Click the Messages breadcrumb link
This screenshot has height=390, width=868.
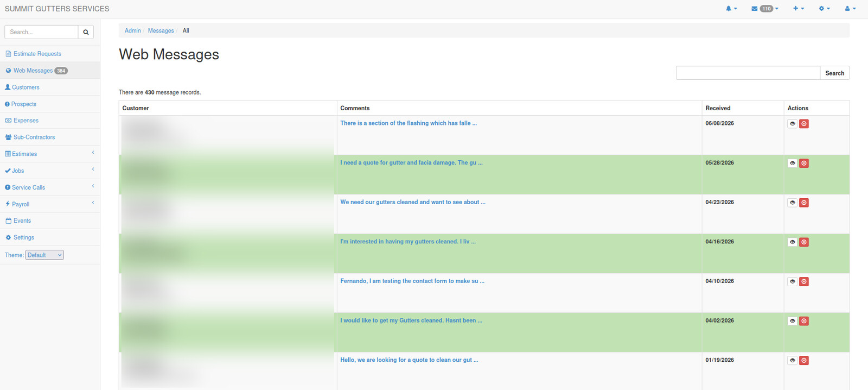tap(161, 30)
